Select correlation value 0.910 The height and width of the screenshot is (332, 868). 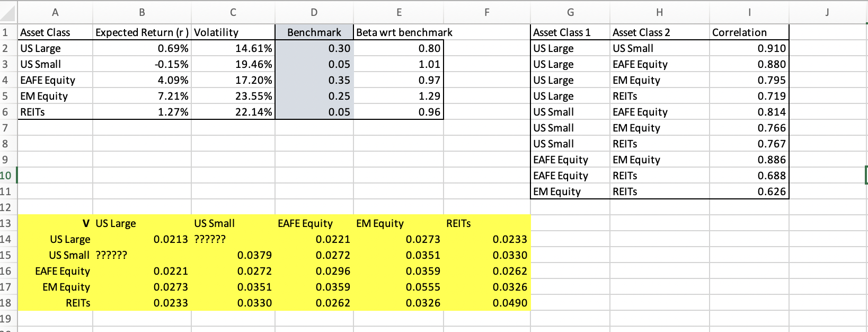pyautogui.click(x=749, y=48)
